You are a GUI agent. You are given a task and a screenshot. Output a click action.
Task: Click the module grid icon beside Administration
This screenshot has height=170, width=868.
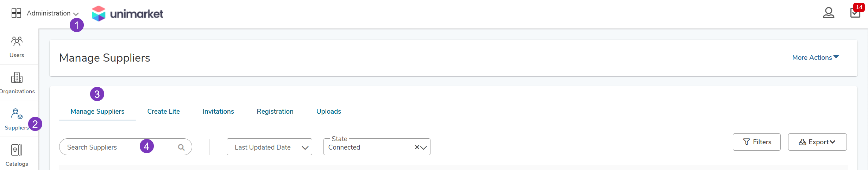pyautogui.click(x=17, y=13)
